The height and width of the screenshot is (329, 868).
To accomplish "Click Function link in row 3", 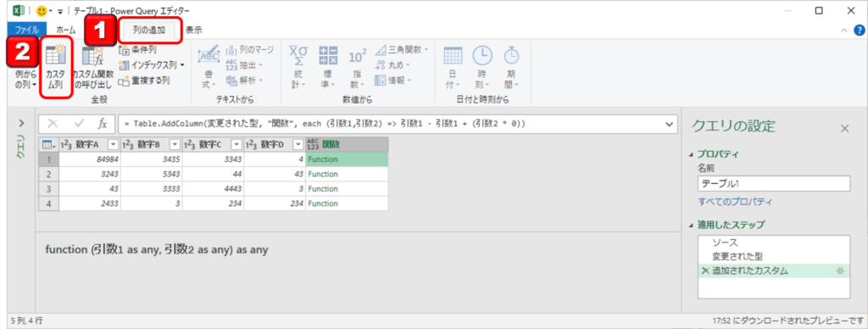I will [323, 189].
